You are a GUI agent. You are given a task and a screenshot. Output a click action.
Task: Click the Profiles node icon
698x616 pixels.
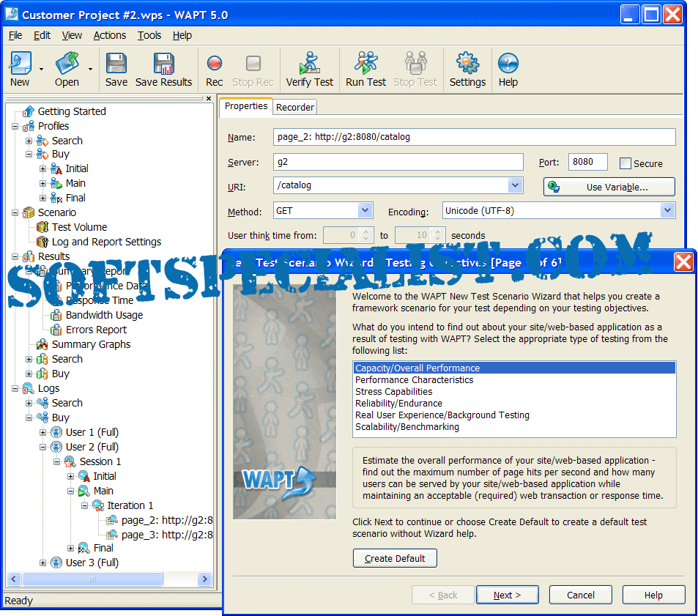click(x=29, y=126)
